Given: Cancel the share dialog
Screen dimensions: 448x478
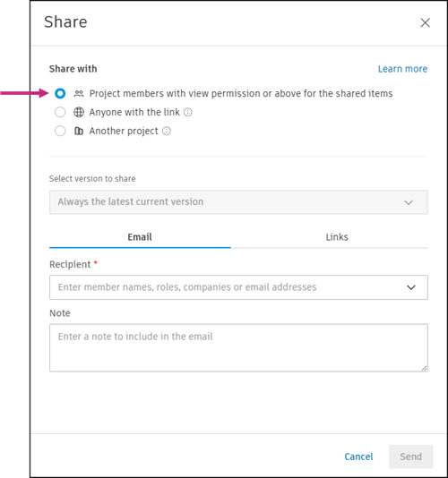Looking at the screenshot, I should (358, 457).
